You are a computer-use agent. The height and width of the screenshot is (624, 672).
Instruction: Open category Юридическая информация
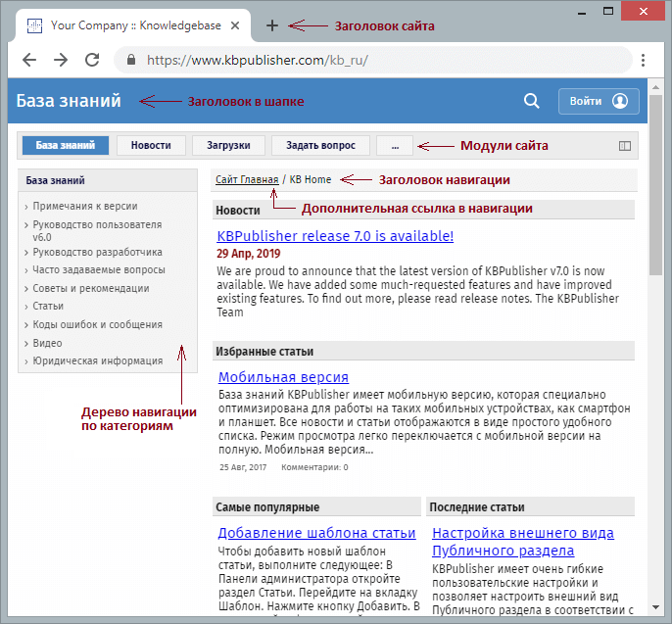pyautogui.click(x=98, y=360)
